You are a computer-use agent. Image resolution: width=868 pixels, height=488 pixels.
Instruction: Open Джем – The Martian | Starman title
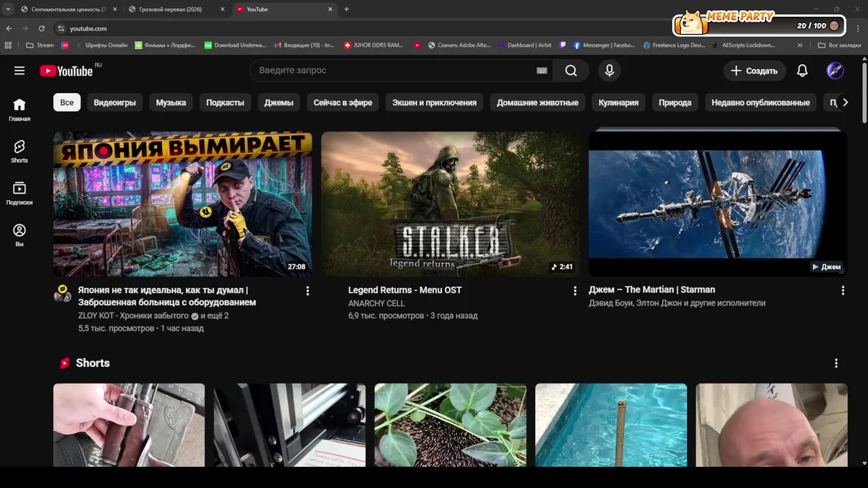pyautogui.click(x=652, y=289)
